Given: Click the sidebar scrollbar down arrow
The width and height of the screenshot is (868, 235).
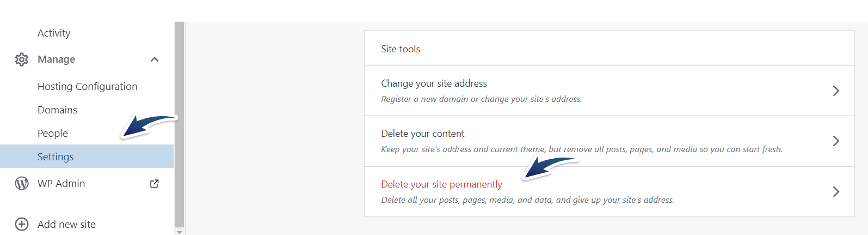Looking at the screenshot, I should [x=180, y=232].
